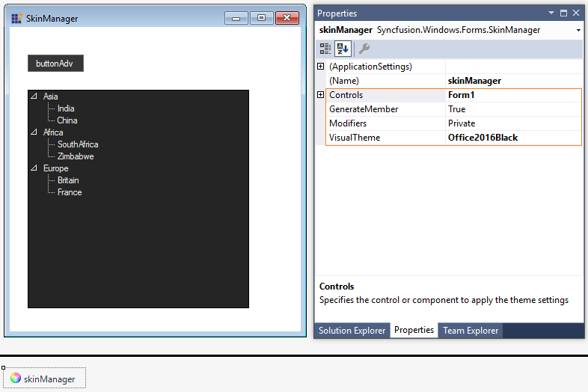Maximize the Properties panel
This screenshot has height=392, width=588.
pyautogui.click(x=563, y=13)
